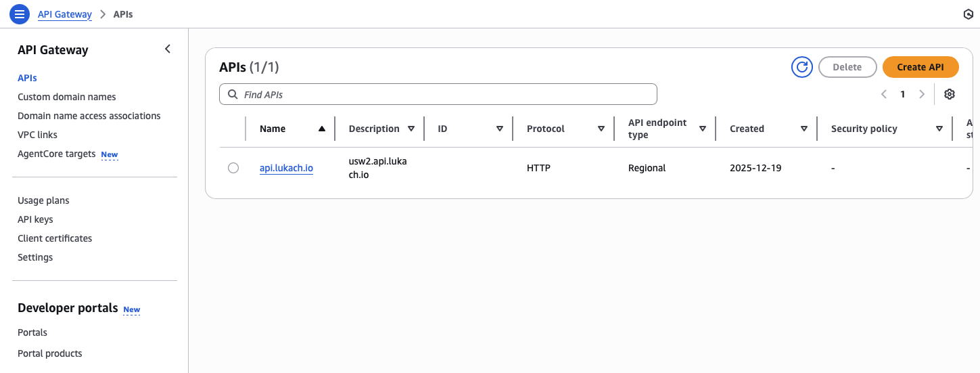The width and height of the screenshot is (980, 373).
Task: Open the hamburger navigation menu
Action: (19, 14)
